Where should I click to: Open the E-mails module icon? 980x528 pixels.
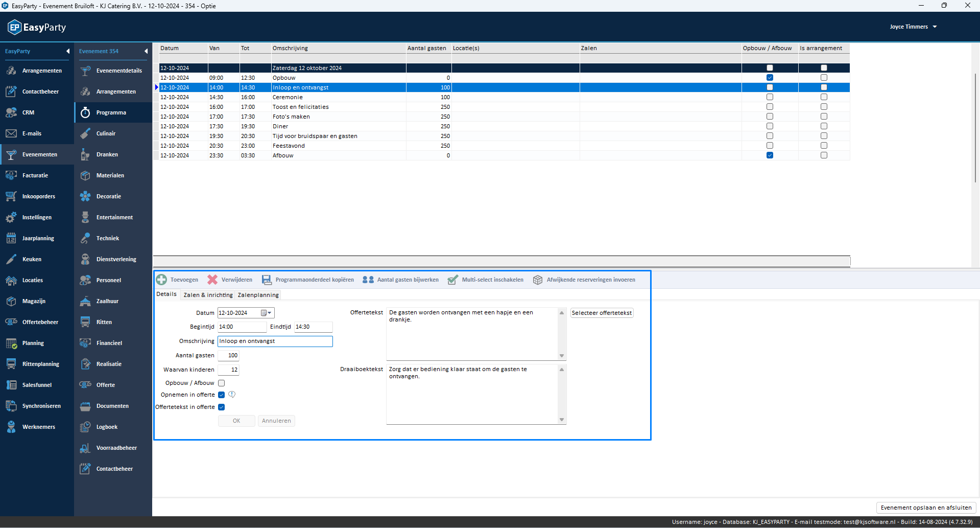tap(11, 133)
